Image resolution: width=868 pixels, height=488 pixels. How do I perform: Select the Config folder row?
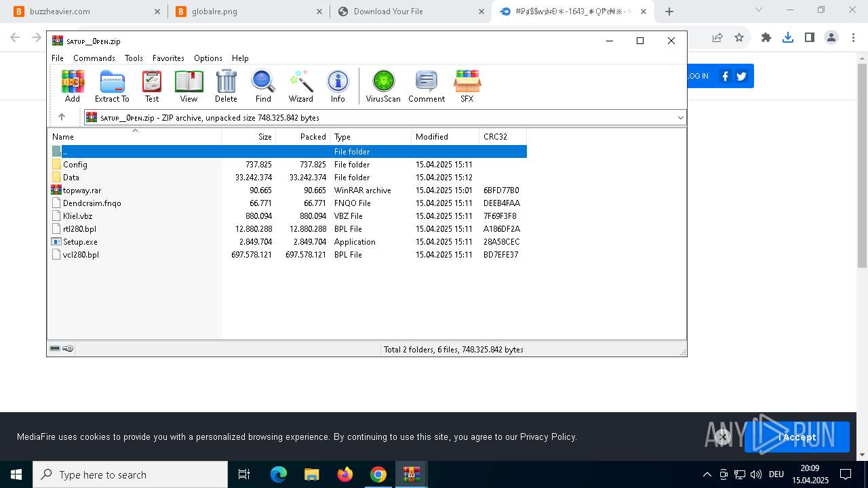pyautogui.click(x=288, y=164)
